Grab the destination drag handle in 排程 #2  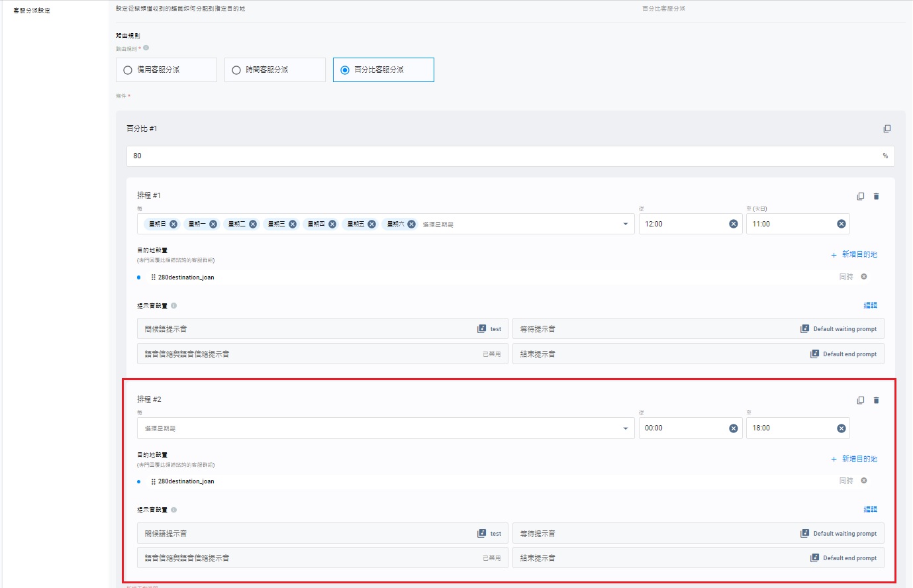[154, 481]
